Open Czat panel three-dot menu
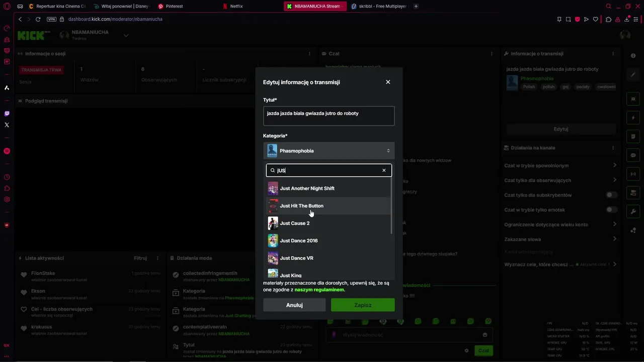The width and height of the screenshot is (644, 362). tap(492, 54)
